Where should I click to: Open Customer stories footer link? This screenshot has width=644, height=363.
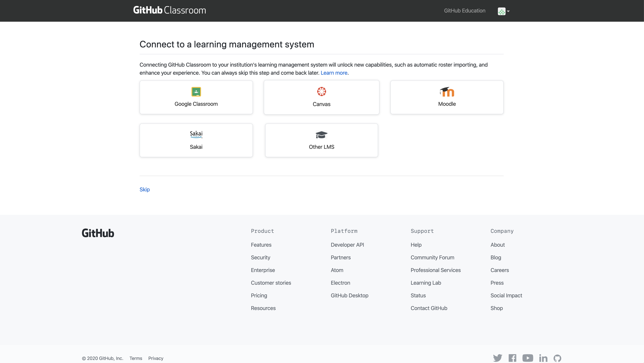pyautogui.click(x=271, y=283)
